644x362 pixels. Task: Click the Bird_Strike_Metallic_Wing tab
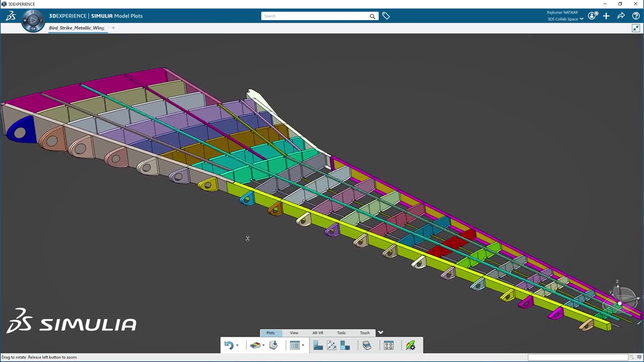[76, 28]
